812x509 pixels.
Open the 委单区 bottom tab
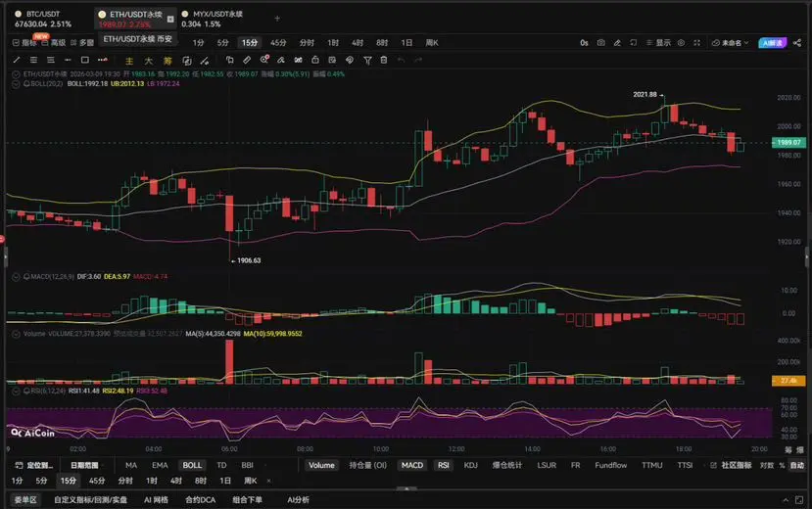(25, 499)
